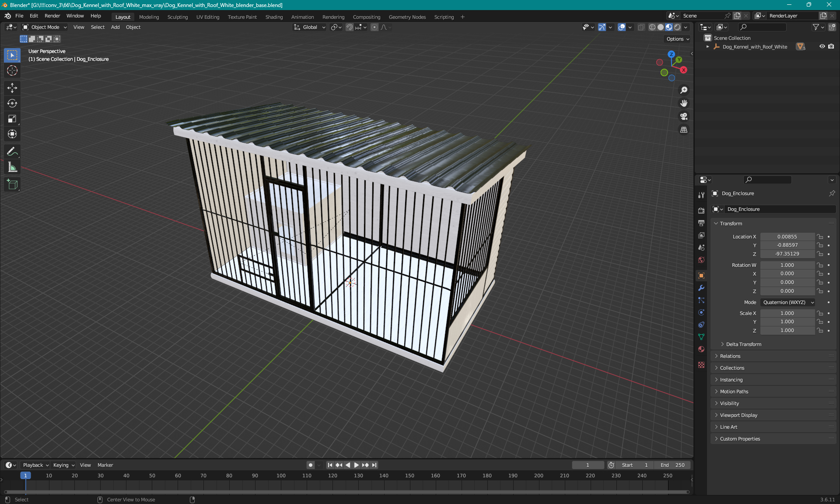The image size is (840, 504).
Task: Open the Texture properties tab
Action: pos(701,365)
